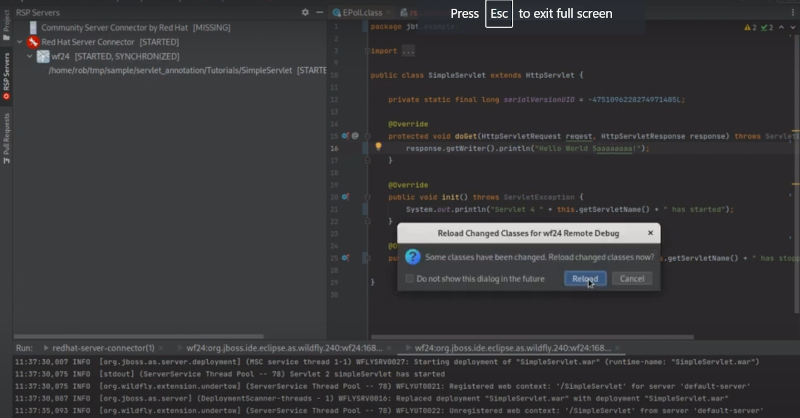This screenshot has height=418, width=800.
Task: Click the green typo check indicator
Action: pyautogui.click(x=767, y=28)
